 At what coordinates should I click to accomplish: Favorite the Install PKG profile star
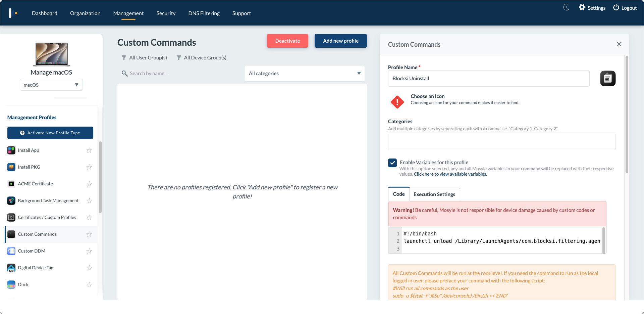coord(89,167)
